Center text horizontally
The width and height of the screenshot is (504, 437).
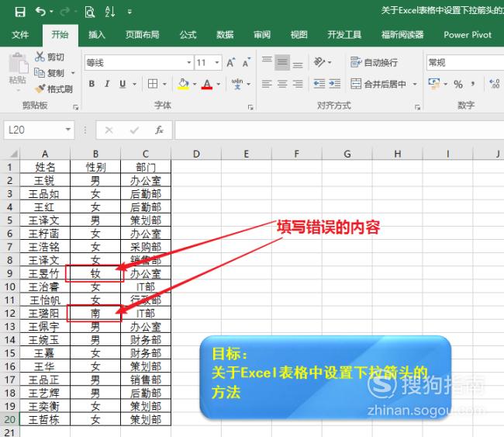pyautogui.click(x=282, y=84)
